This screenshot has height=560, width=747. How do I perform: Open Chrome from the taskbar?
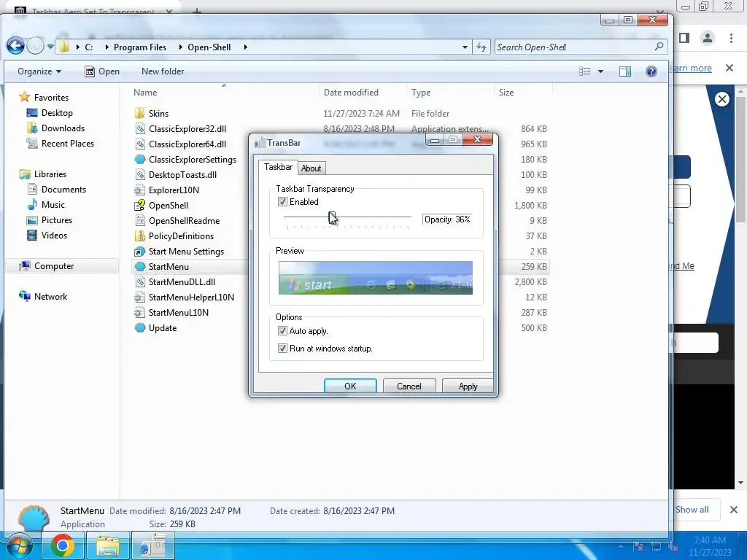coord(63,545)
